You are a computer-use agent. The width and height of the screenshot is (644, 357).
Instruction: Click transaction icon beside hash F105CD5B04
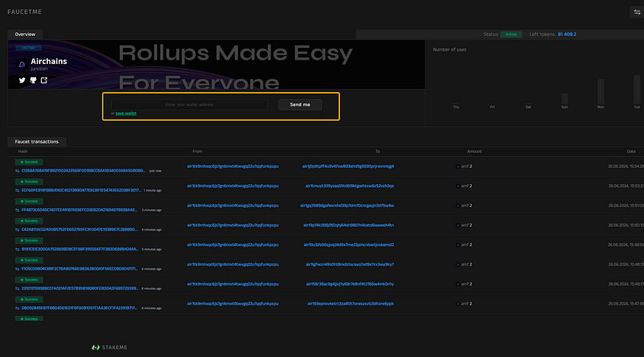(x=17, y=269)
